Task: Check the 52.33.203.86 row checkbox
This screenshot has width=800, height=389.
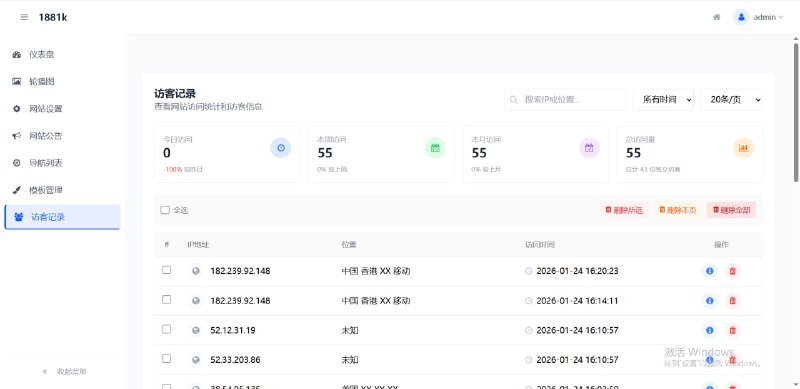Action: [x=166, y=359]
